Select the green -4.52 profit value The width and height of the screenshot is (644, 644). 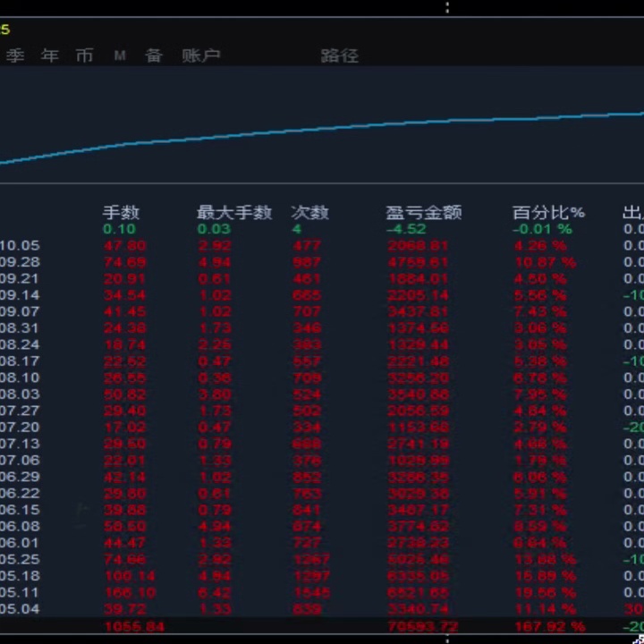point(406,229)
